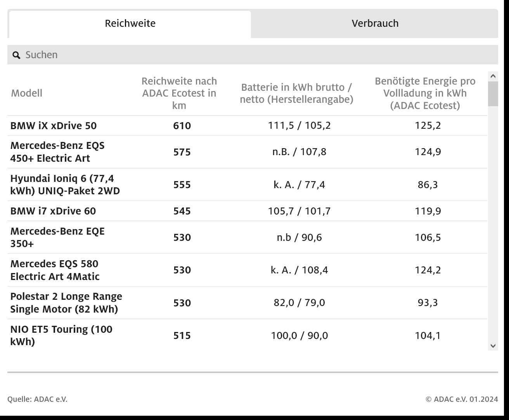
Task: Click the NIO ET5 Touring row
Action: [61, 335]
